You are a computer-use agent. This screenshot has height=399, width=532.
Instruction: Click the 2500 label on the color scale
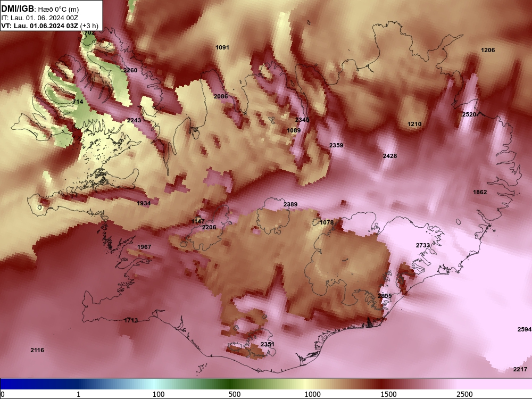(x=464, y=394)
